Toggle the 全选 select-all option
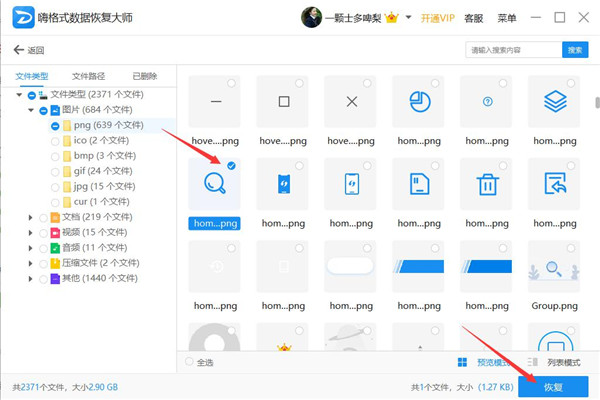The image size is (600, 400). pyautogui.click(x=190, y=362)
